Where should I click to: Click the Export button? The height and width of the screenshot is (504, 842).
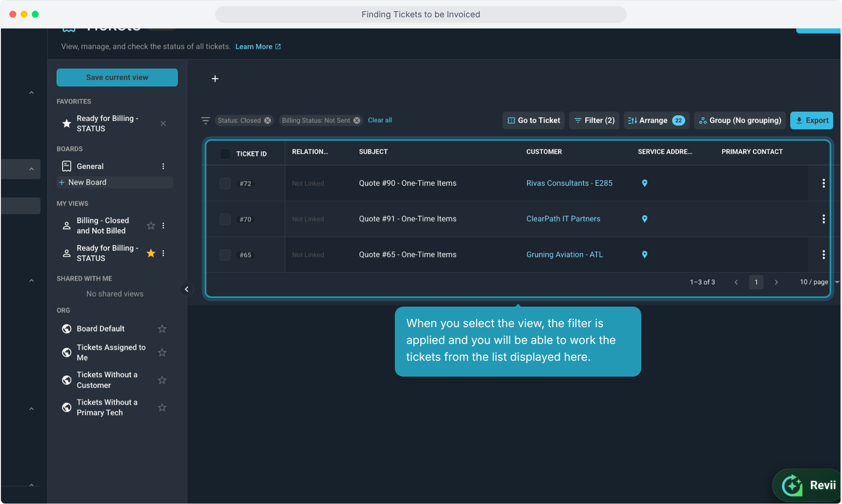click(x=812, y=120)
